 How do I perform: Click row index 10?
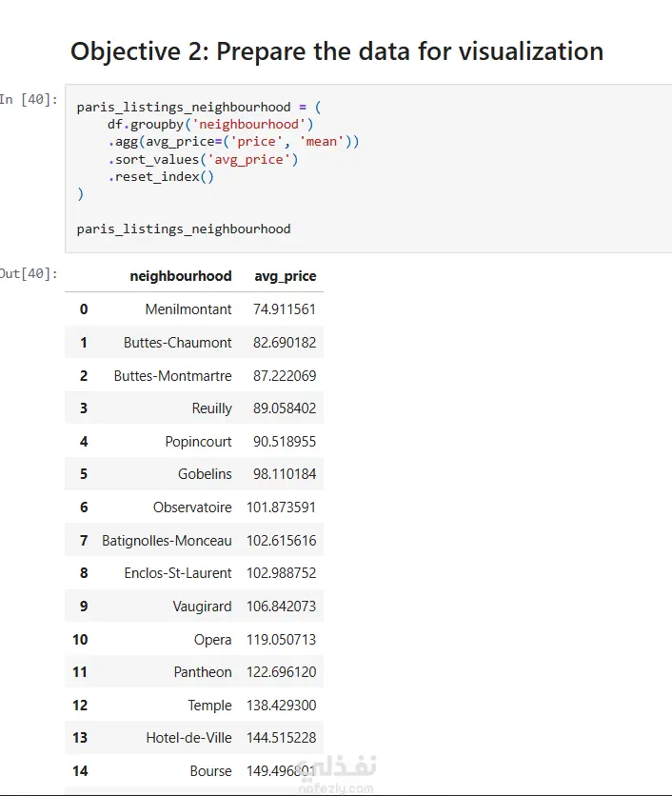click(x=80, y=640)
